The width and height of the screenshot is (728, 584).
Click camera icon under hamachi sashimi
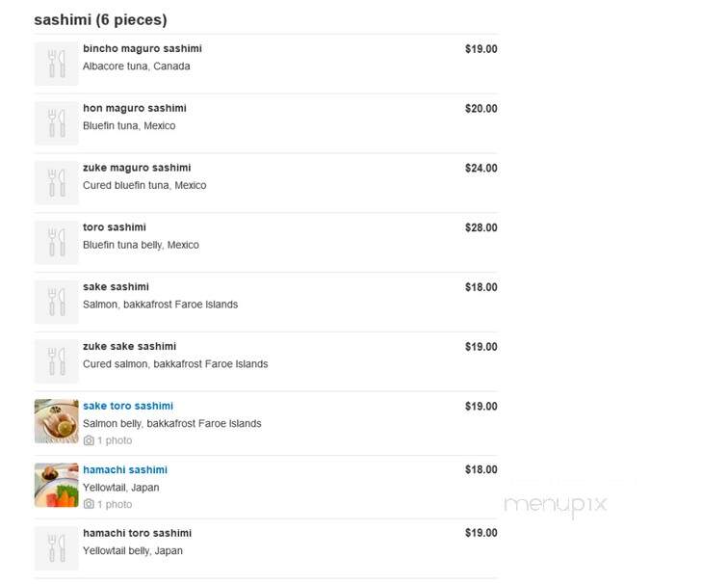[x=89, y=504]
